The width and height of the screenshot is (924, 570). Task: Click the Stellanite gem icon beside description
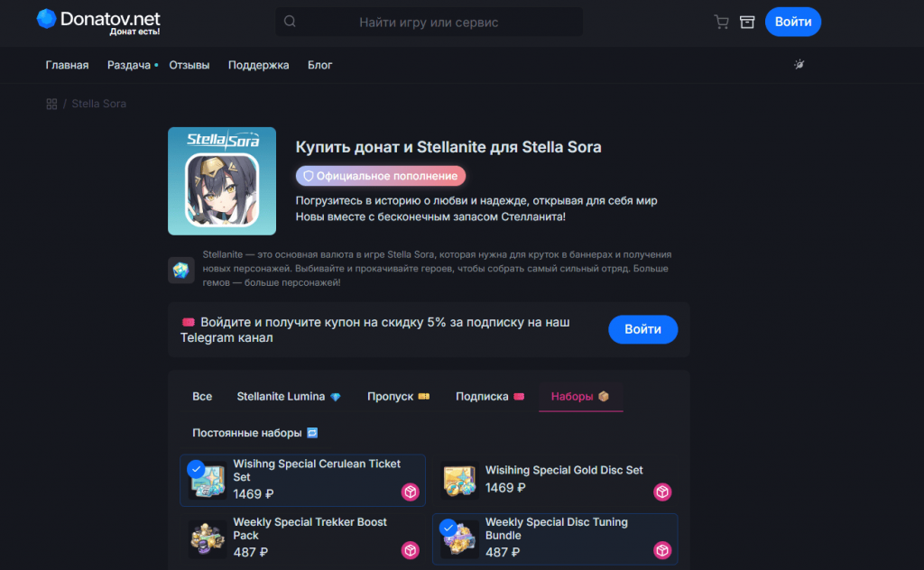point(181,270)
